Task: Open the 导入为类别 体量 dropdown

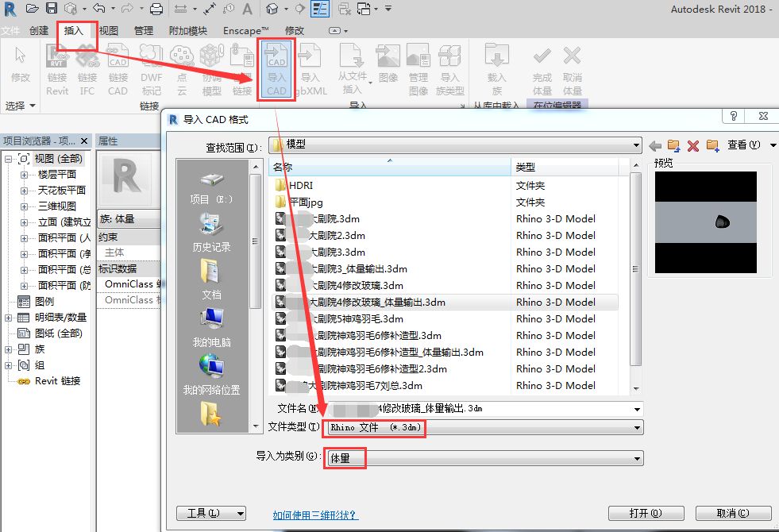Action: point(637,458)
